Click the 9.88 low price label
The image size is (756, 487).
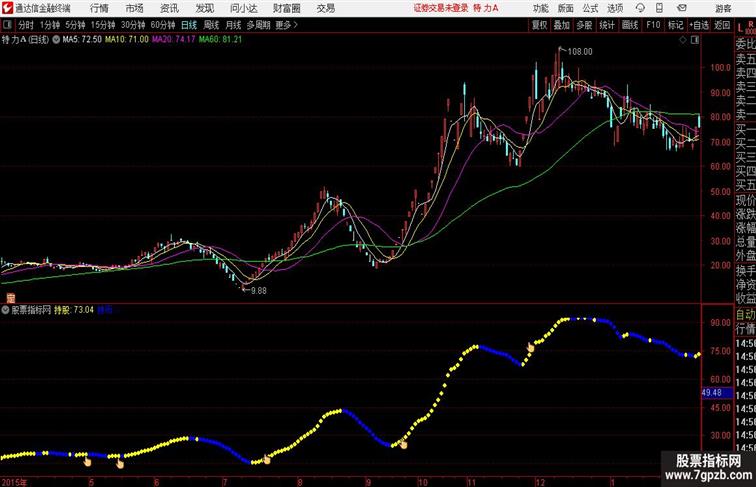(258, 290)
